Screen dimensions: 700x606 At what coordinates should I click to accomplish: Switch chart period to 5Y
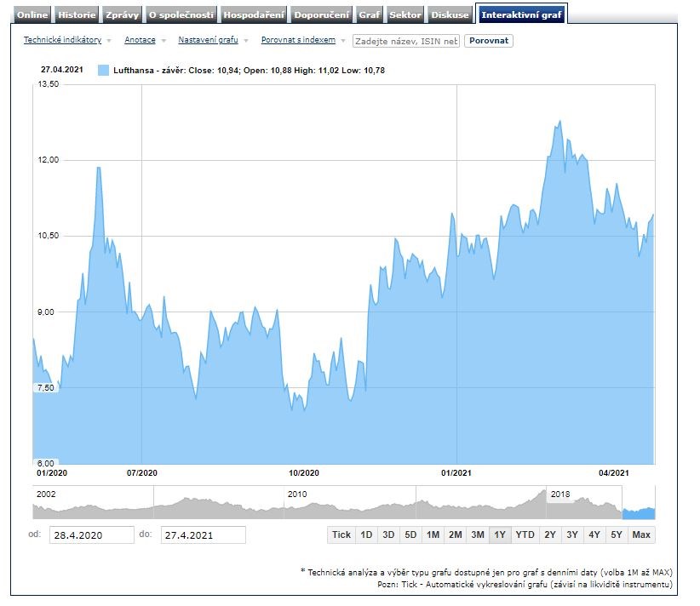[x=617, y=535]
